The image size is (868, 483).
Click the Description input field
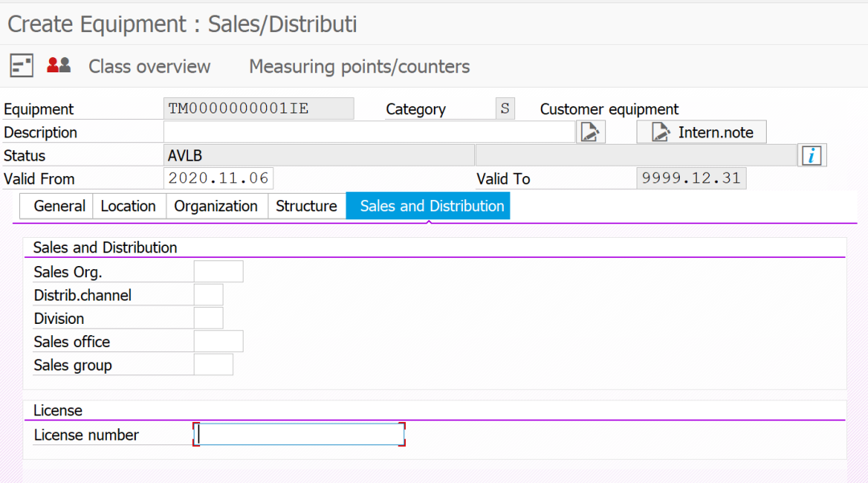coord(369,132)
